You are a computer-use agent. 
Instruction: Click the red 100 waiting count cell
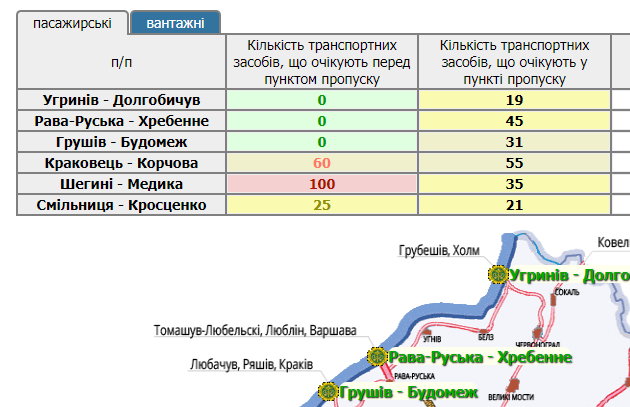click(x=321, y=184)
